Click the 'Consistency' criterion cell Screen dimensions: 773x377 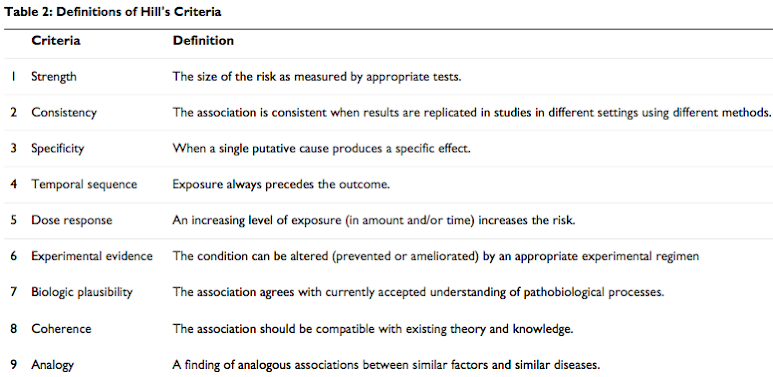pos(64,112)
